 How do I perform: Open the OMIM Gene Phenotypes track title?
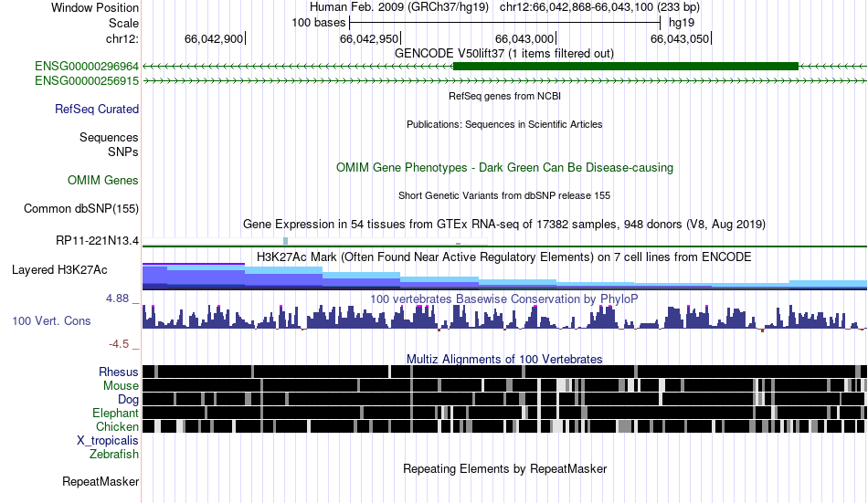click(x=505, y=168)
